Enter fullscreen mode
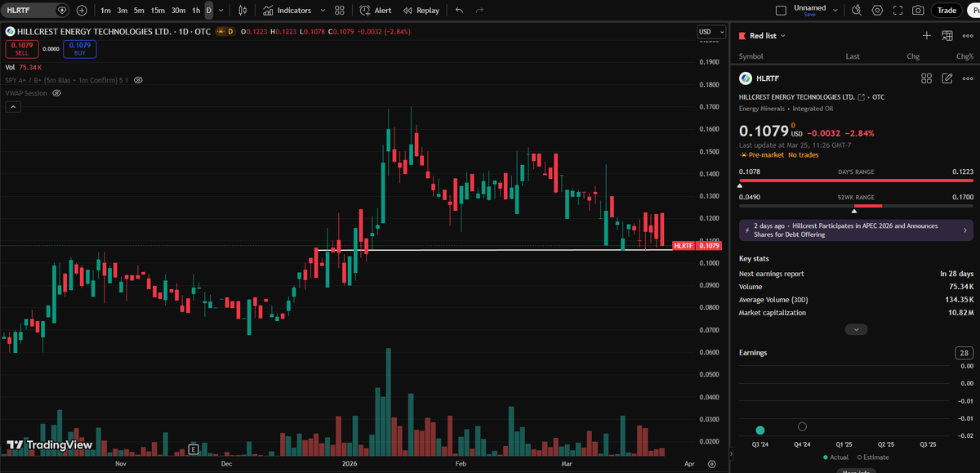980x473 pixels. click(x=898, y=11)
